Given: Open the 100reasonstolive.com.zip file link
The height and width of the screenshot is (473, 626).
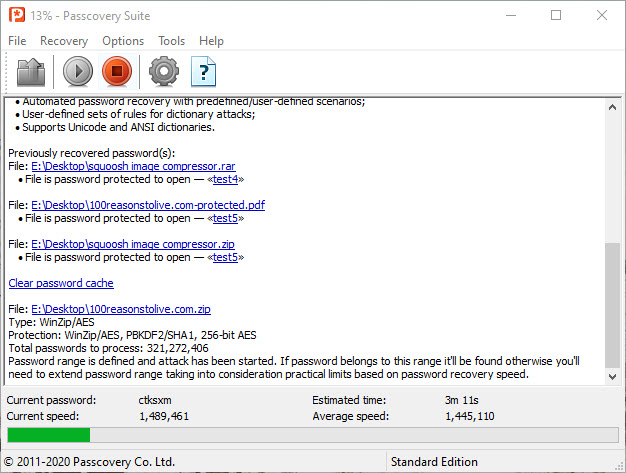Looking at the screenshot, I should [x=121, y=309].
